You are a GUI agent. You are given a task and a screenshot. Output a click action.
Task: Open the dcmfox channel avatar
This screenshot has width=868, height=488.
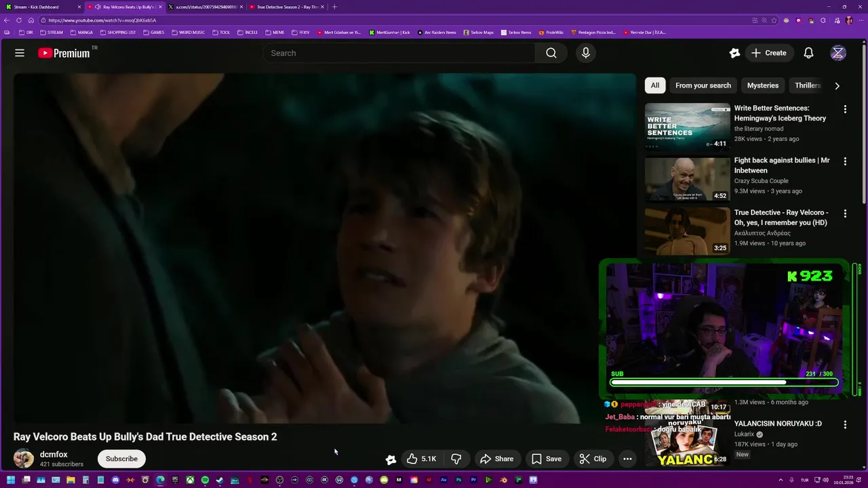pos(24,458)
